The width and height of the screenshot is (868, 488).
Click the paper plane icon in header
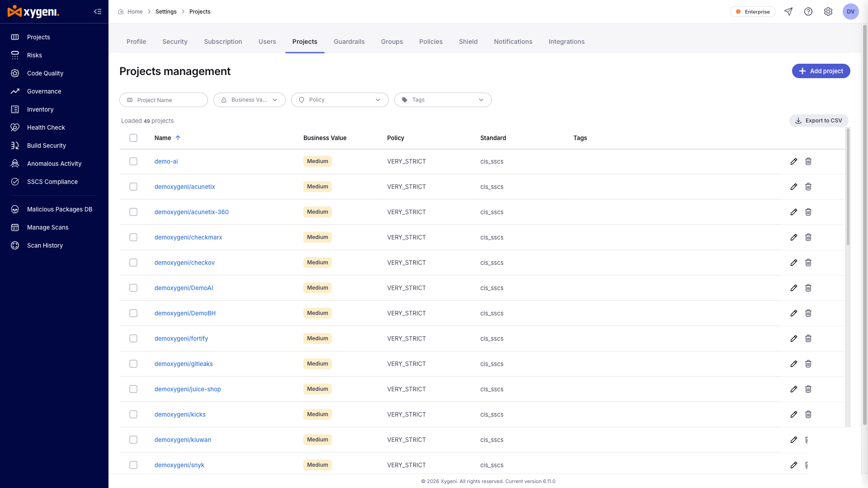coord(788,12)
